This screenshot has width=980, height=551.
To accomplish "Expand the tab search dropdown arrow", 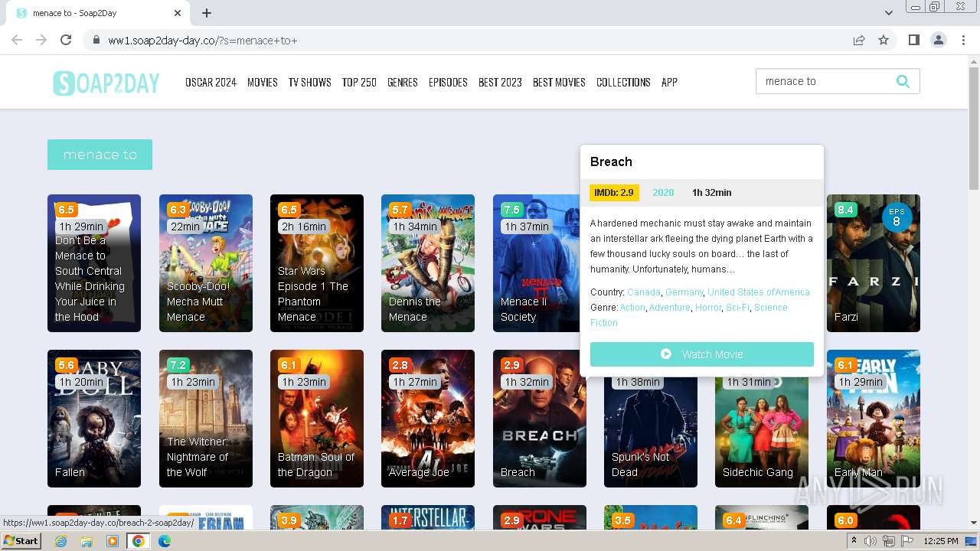I will pyautogui.click(x=889, y=13).
